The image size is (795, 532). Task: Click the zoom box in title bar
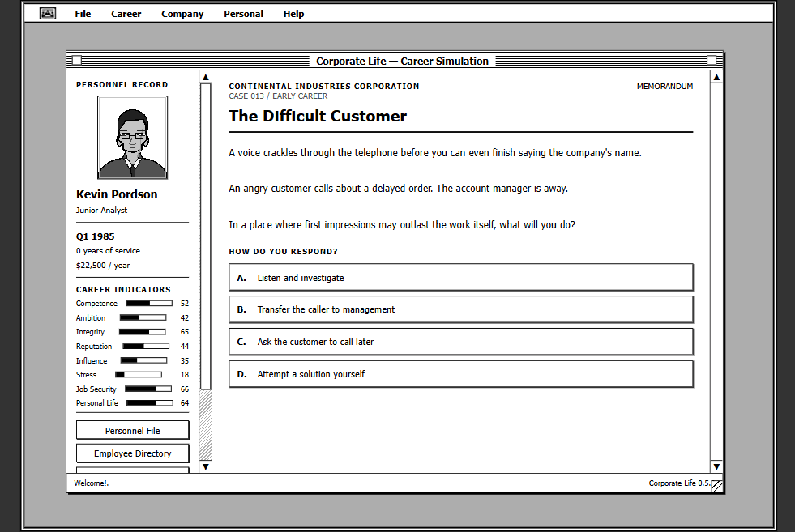click(712, 60)
